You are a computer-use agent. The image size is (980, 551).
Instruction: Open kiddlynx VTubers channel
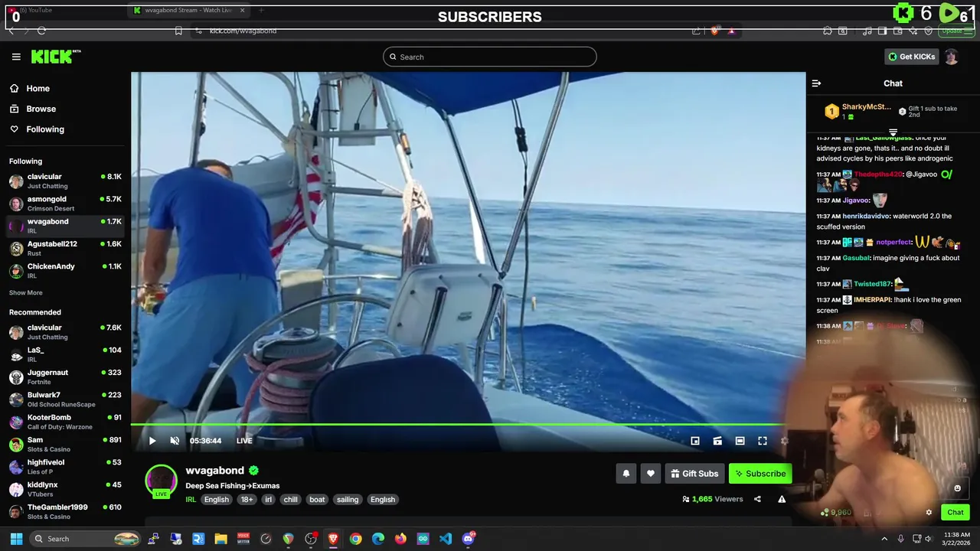tap(65, 489)
